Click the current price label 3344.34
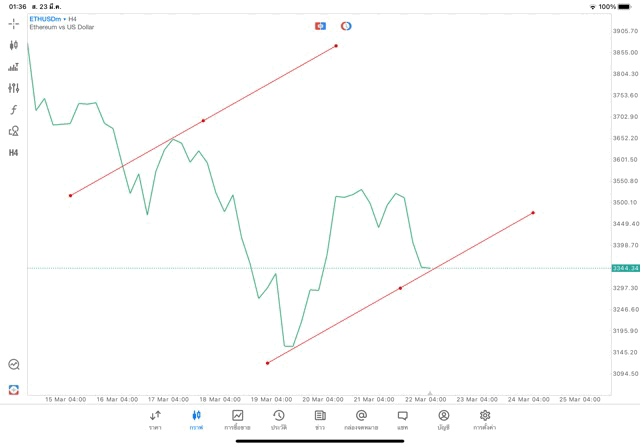Image resolution: width=640 pixels, height=447 pixels. click(x=625, y=268)
